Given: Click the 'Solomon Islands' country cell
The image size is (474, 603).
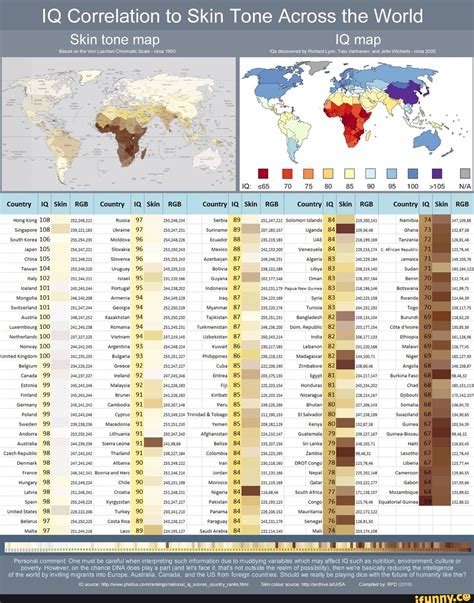Looking at the screenshot, I should click(x=304, y=220).
